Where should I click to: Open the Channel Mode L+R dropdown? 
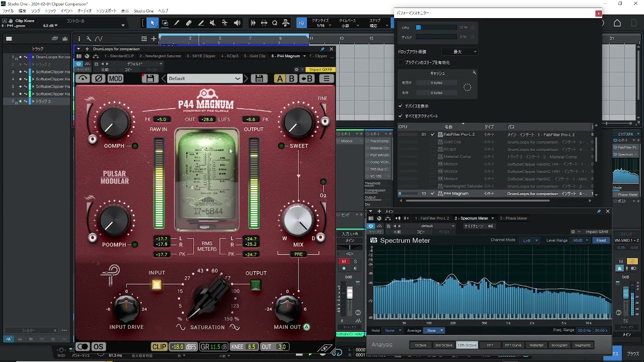click(x=529, y=240)
